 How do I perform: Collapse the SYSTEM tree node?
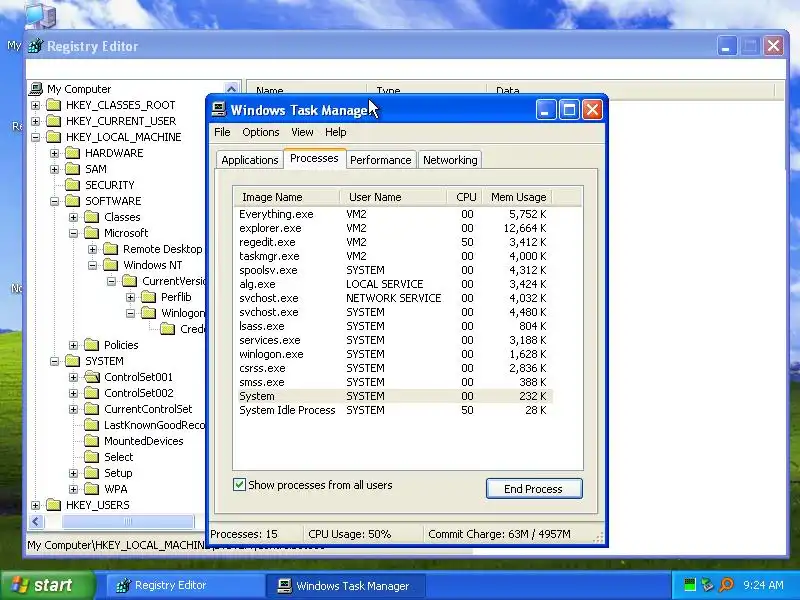click(x=54, y=361)
